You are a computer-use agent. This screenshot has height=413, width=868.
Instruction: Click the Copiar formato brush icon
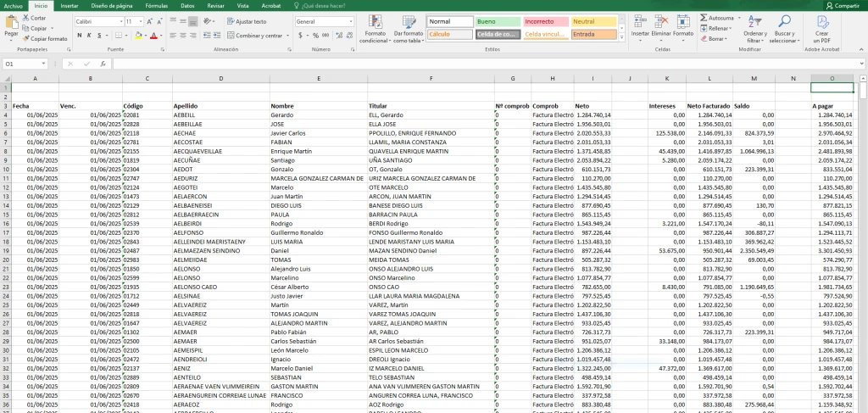(x=26, y=39)
